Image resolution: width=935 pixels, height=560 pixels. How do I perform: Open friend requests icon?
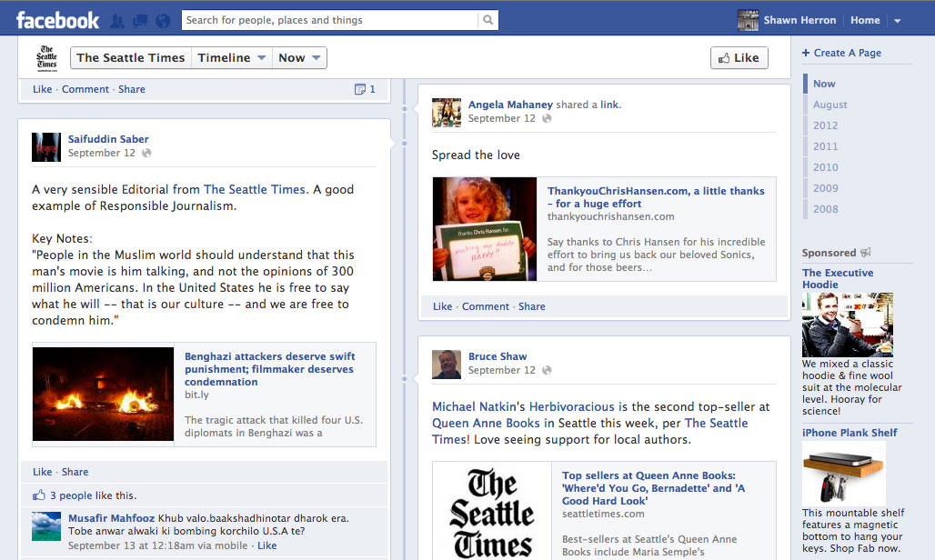pos(117,21)
